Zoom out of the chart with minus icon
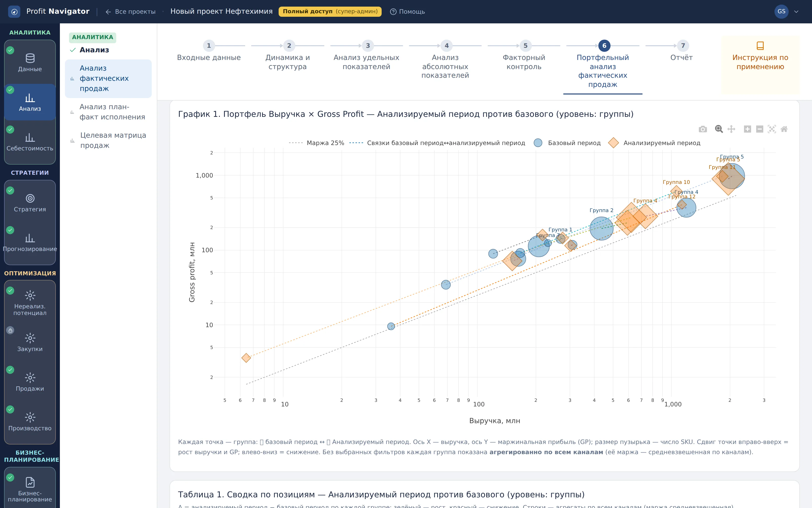The height and width of the screenshot is (508, 812). [760, 129]
